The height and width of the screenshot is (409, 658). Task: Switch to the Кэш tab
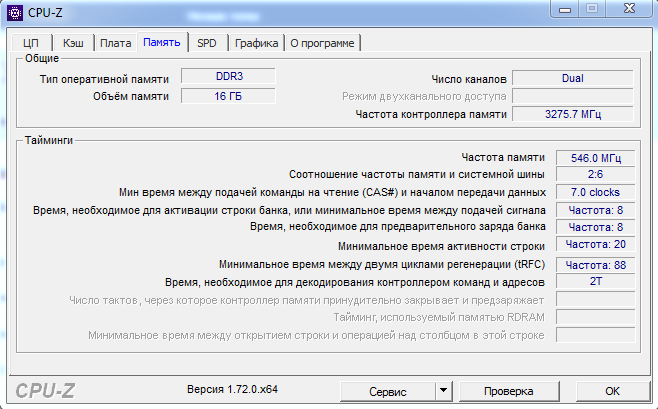coord(73,43)
